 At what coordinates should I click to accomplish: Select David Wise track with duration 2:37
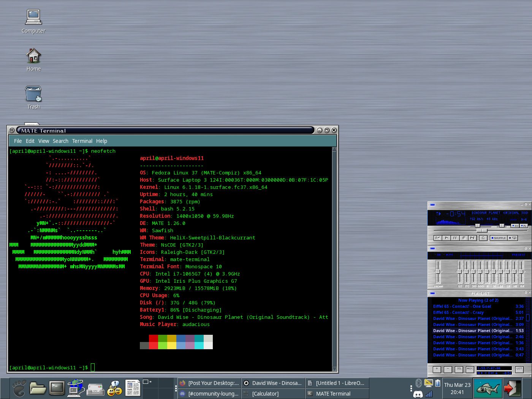pyautogui.click(x=478, y=318)
